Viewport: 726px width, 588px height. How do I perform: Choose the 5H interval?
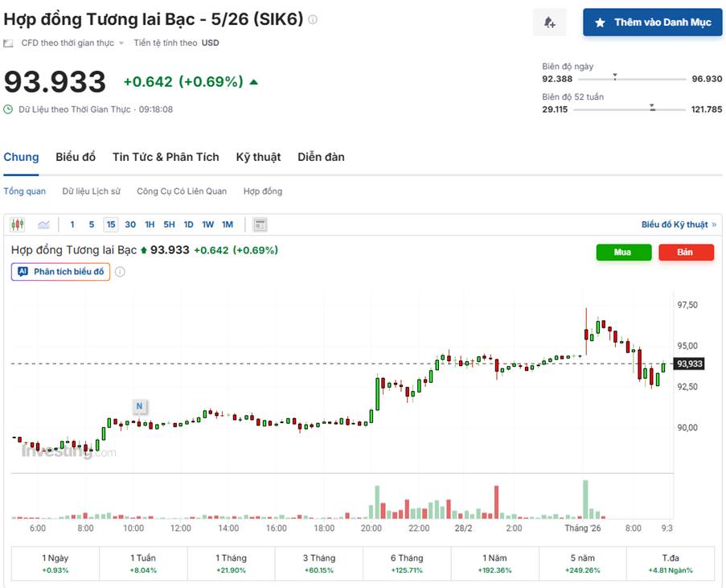[170, 224]
